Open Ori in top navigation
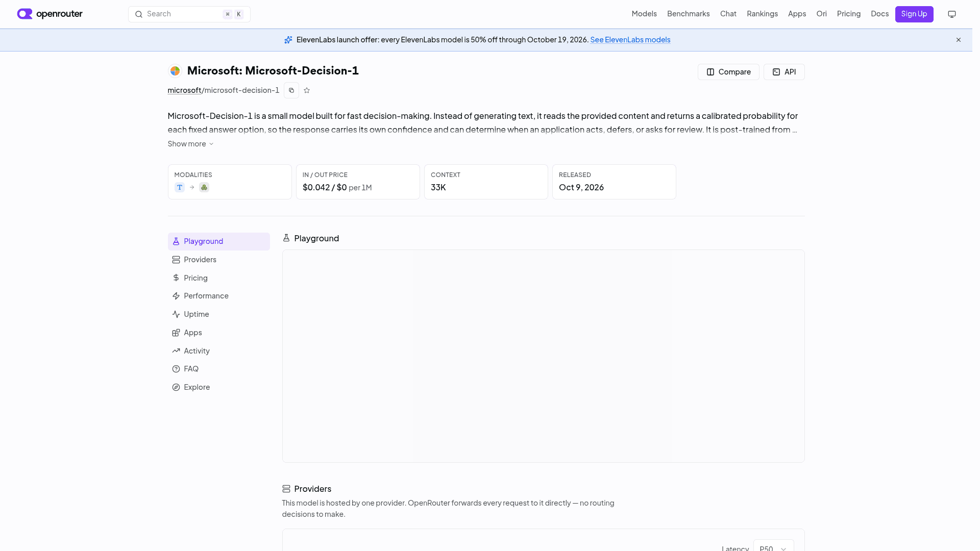This screenshot has height=551, width=980. point(821,14)
